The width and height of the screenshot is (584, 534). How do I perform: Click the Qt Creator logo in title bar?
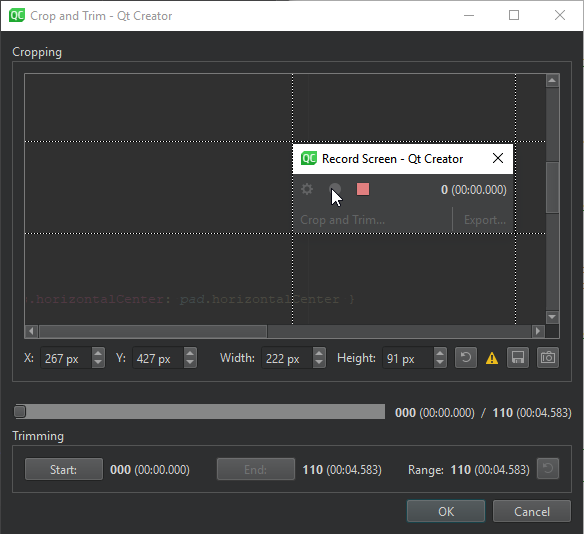[17, 15]
